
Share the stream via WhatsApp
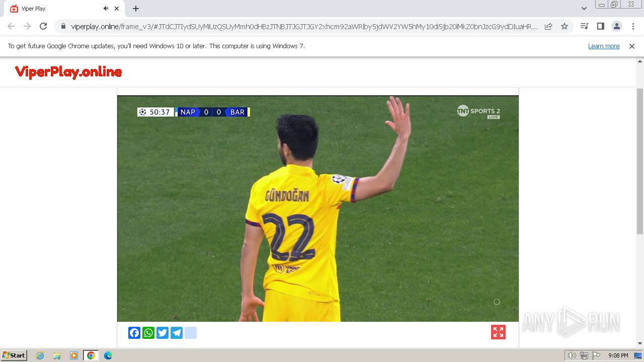coord(148,333)
